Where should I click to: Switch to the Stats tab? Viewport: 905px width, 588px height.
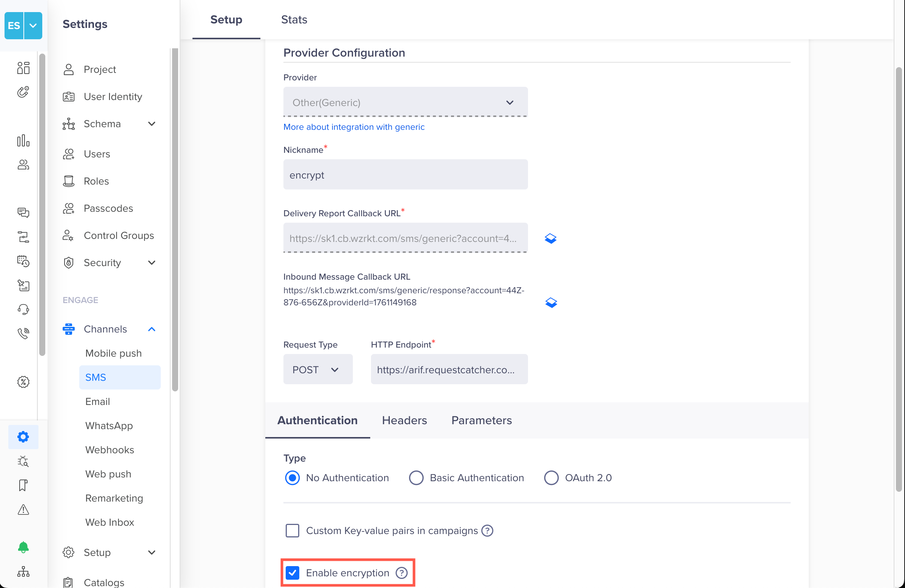[294, 19]
